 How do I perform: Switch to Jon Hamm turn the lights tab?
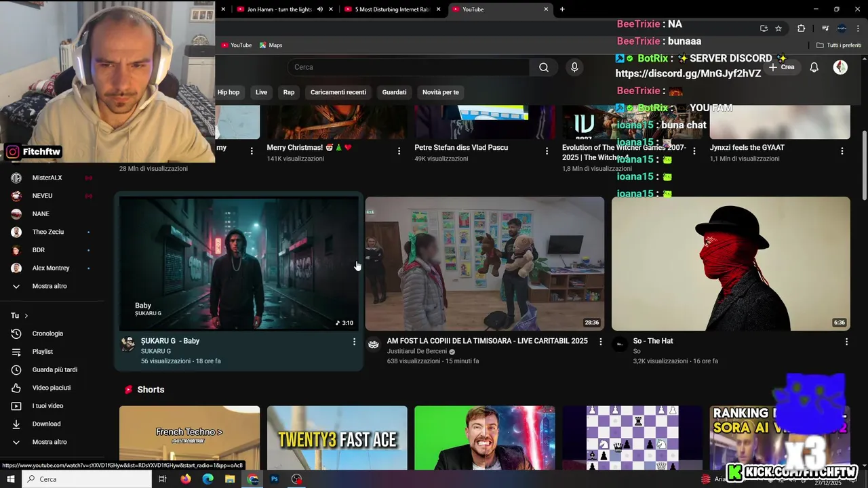(x=279, y=9)
